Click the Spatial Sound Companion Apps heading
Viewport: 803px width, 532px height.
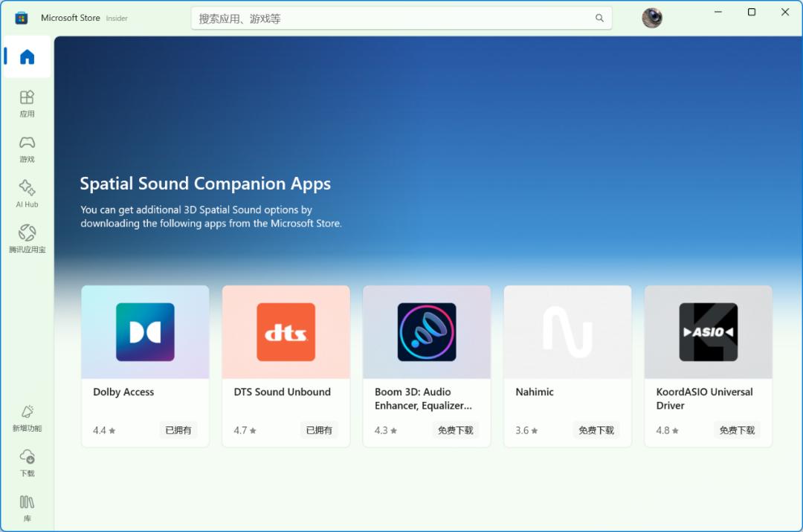point(205,184)
